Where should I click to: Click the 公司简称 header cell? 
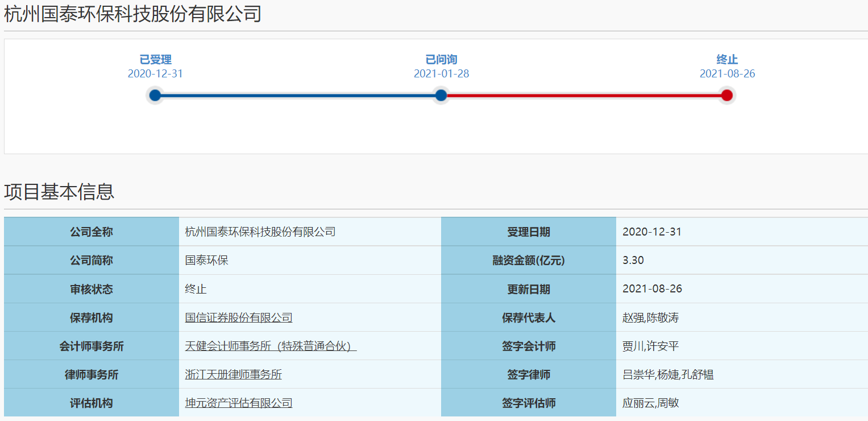click(92, 261)
